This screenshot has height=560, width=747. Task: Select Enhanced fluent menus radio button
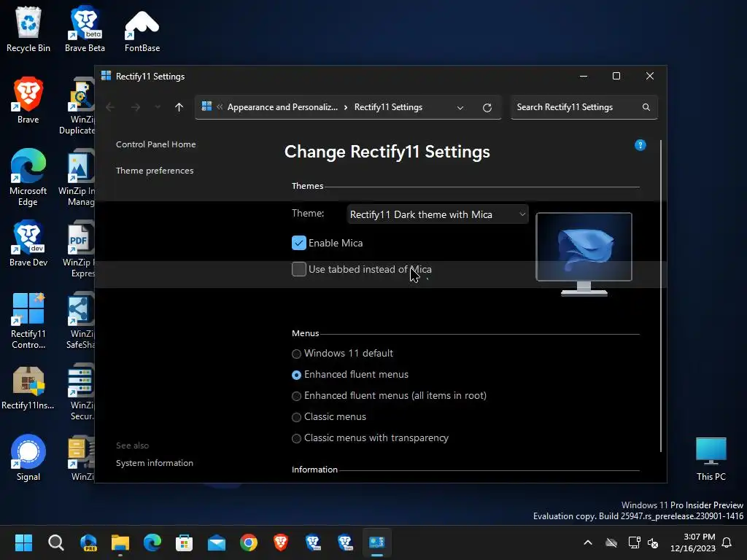pos(296,376)
